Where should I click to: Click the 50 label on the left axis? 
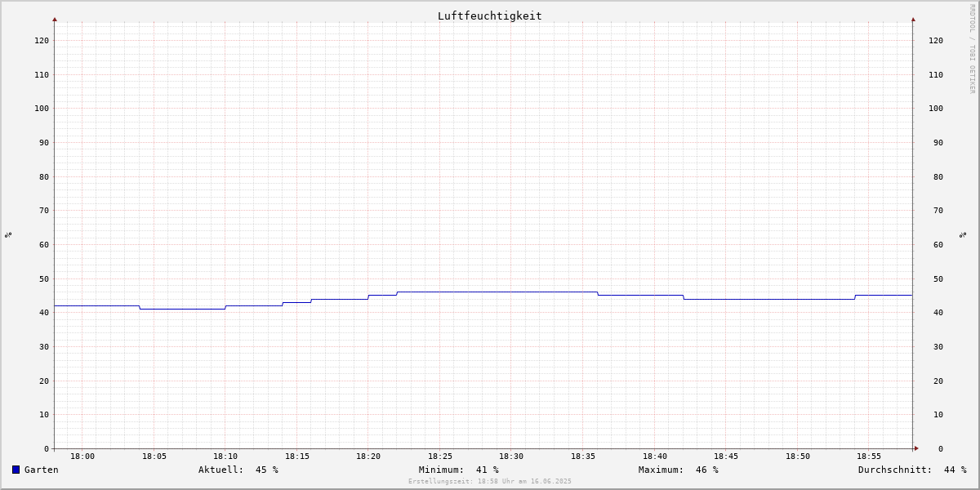pos(44,278)
